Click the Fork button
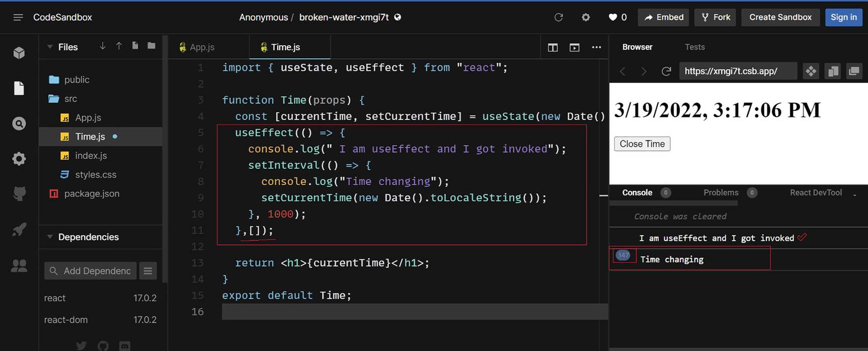 [716, 18]
